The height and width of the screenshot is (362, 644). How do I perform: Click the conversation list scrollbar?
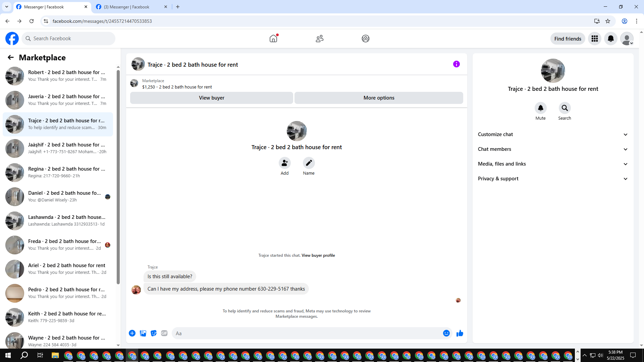point(118,177)
